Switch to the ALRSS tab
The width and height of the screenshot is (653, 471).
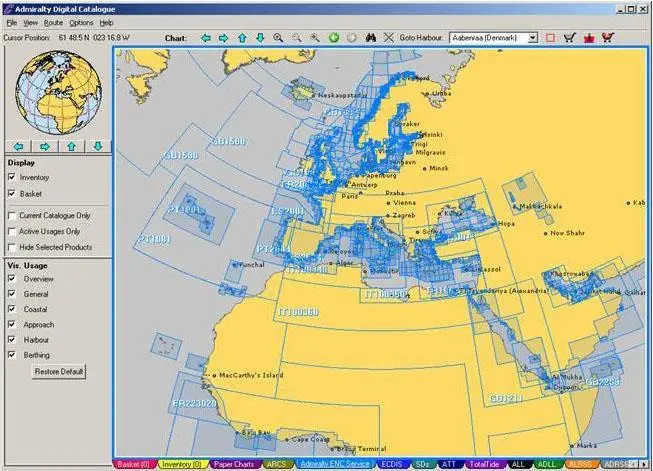tap(580, 464)
